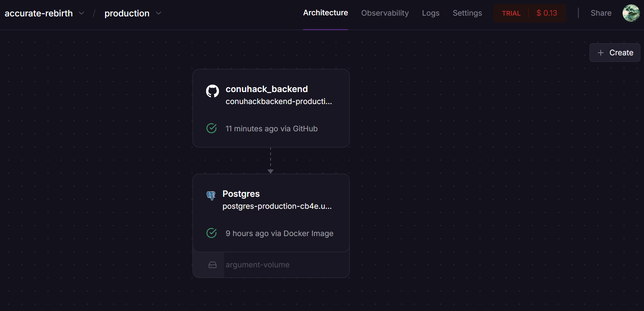
Task: Switch to the Architecture tab
Action: click(325, 13)
